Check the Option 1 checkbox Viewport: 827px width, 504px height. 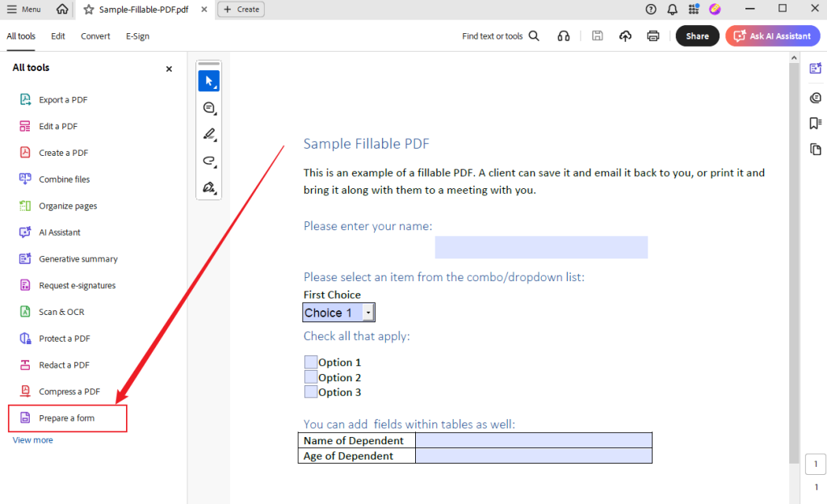click(x=311, y=362)
